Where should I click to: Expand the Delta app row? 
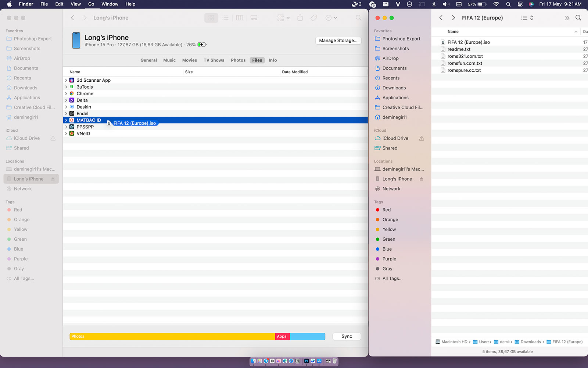click(66, 100)
